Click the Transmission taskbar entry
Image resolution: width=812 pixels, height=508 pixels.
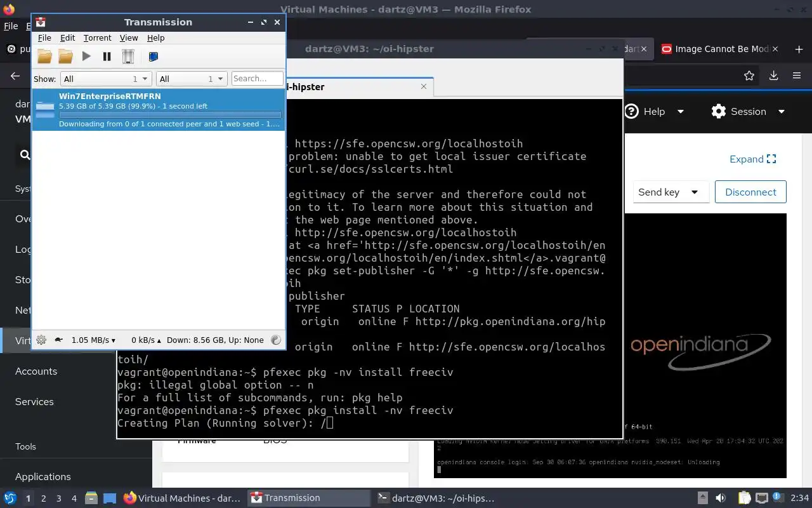point(308,498)
